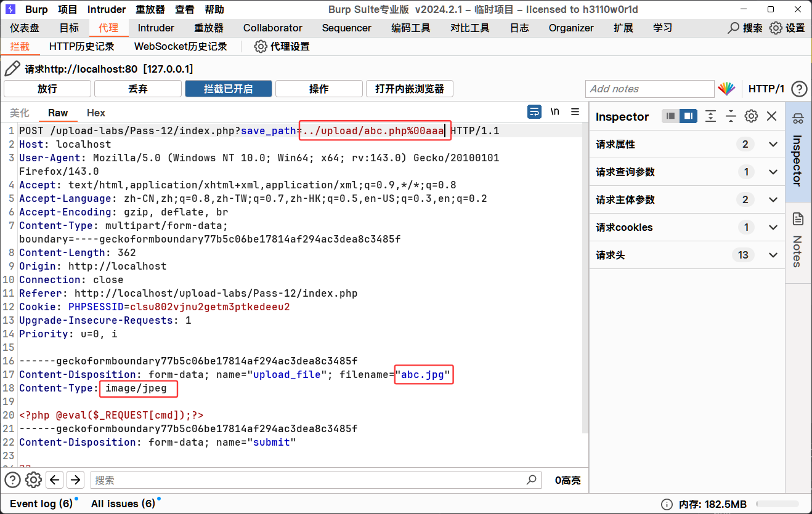
Task: Expand all Inspector sections icon
Action: click(710, 116)
